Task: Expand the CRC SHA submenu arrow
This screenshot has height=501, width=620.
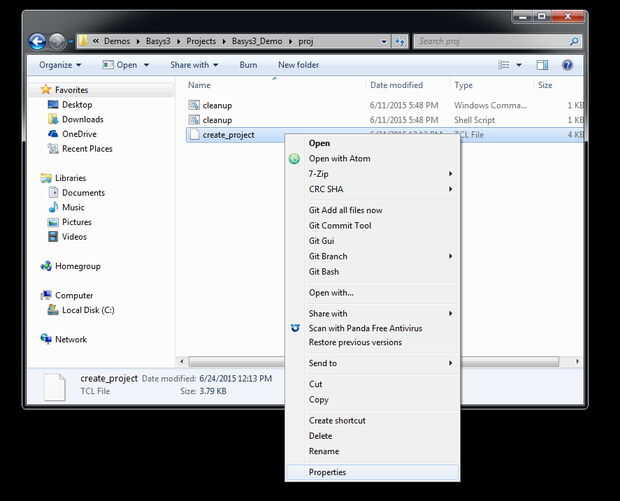Action: point(450,189)
